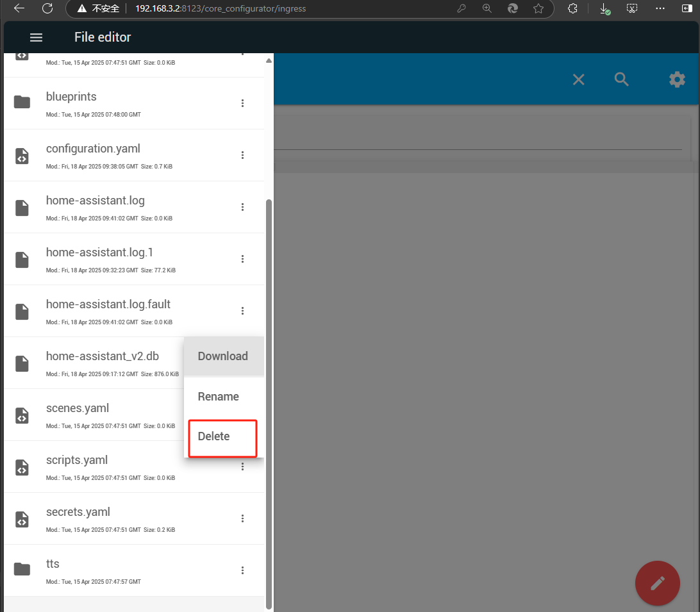This screenshot has width=700, height=612.
Task: Close the file with X icon
Action: (x=578, y=79)
